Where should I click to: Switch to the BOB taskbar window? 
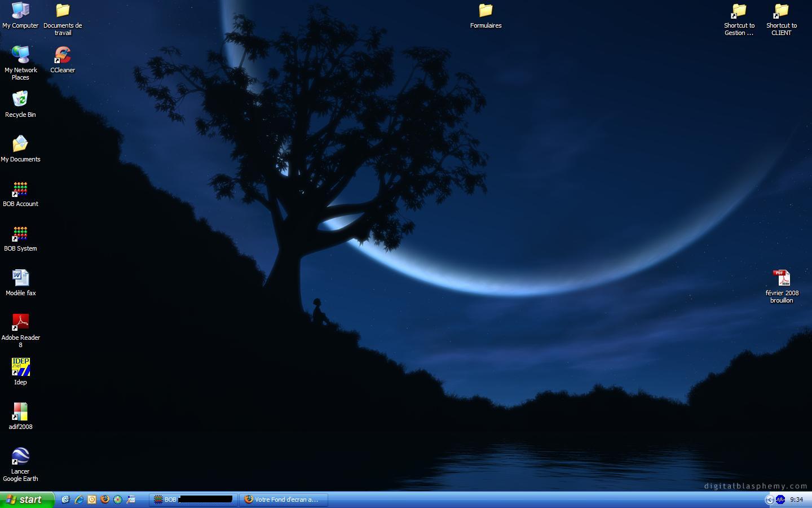pos(193,500)
